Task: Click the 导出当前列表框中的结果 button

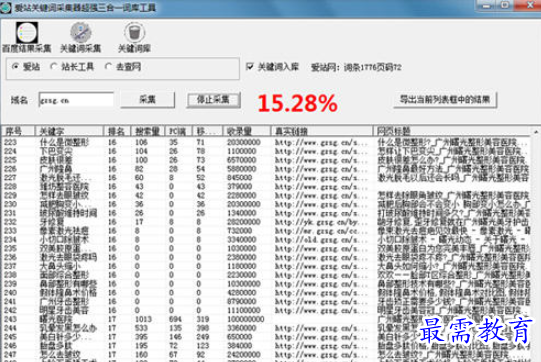Action: [x=445, y=100]
